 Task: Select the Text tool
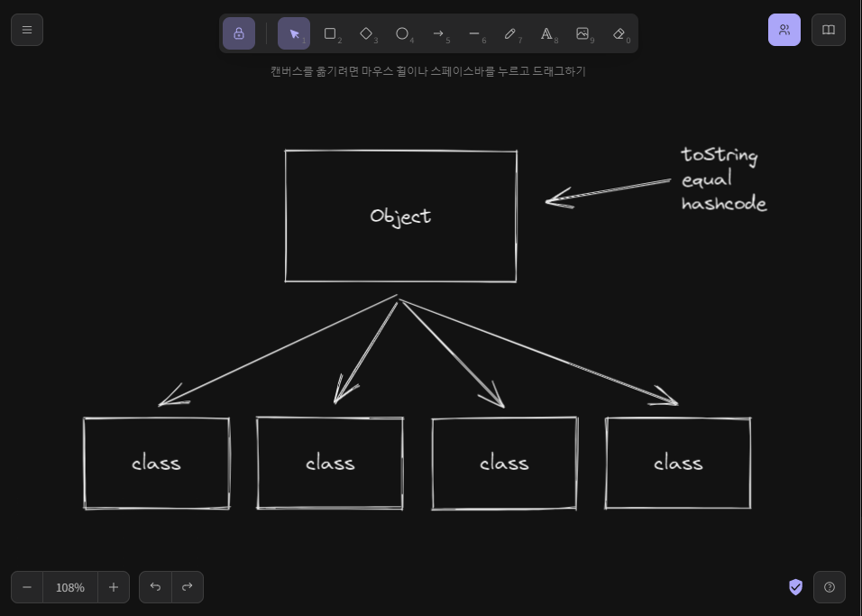pyautogui.click(x=546, y=33)
